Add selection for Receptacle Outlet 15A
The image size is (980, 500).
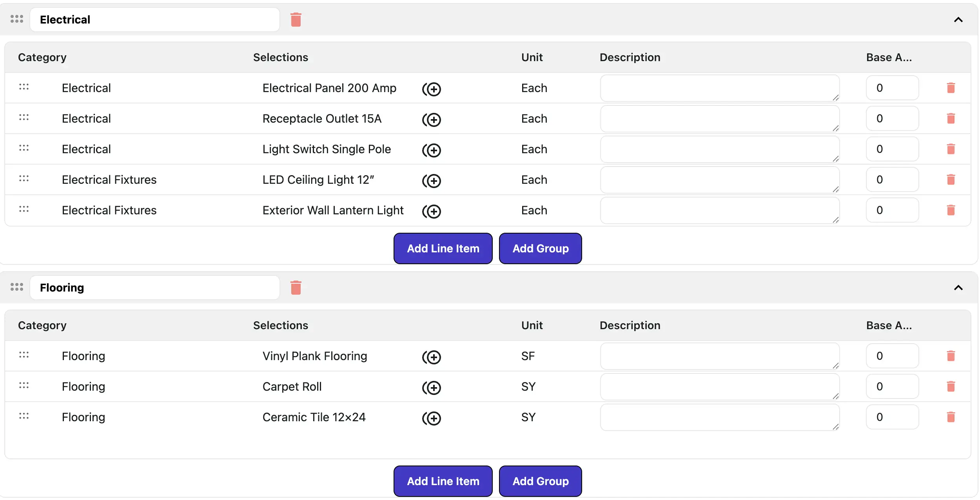click(x=432, y=120)
